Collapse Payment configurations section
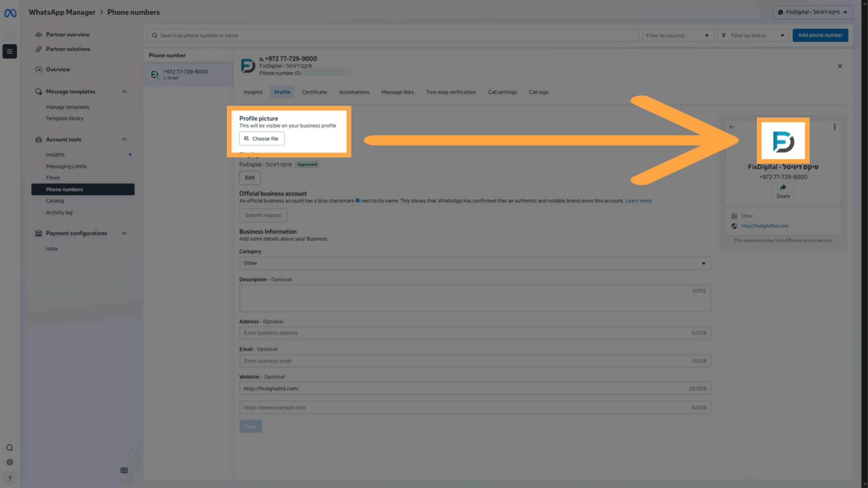868x488 pixels. coord(124,233)
